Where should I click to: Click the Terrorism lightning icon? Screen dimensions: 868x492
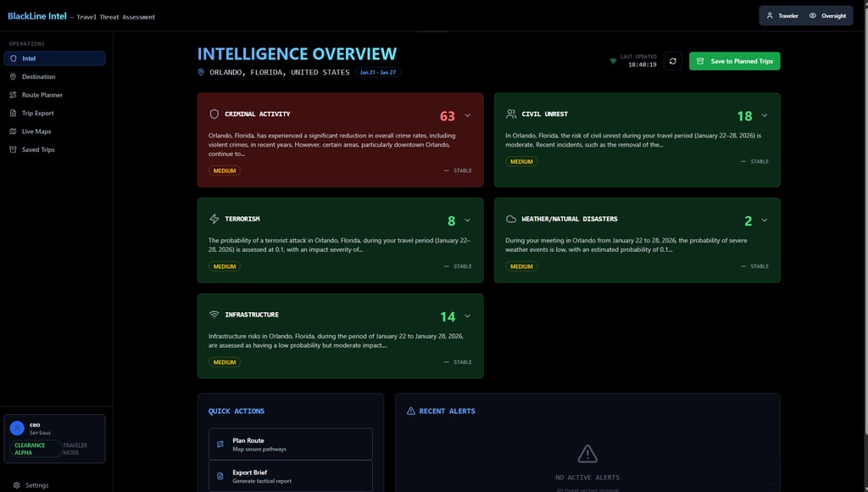click(x=214, y=219)
